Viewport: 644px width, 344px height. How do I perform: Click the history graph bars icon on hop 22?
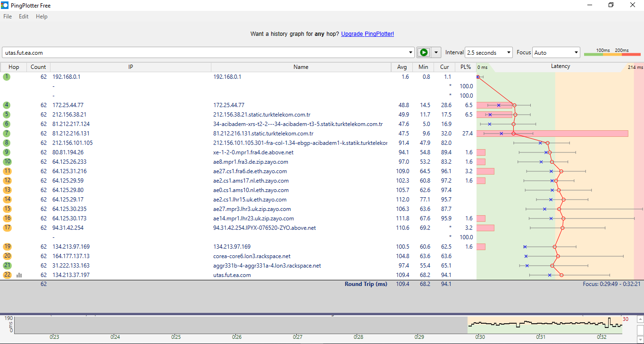point(19,275)
